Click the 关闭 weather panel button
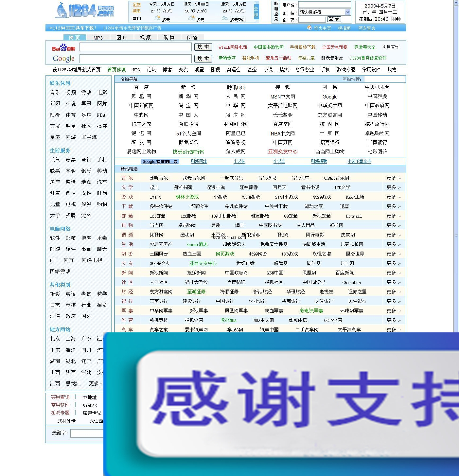The image size is (459, 476). [256, 11]
